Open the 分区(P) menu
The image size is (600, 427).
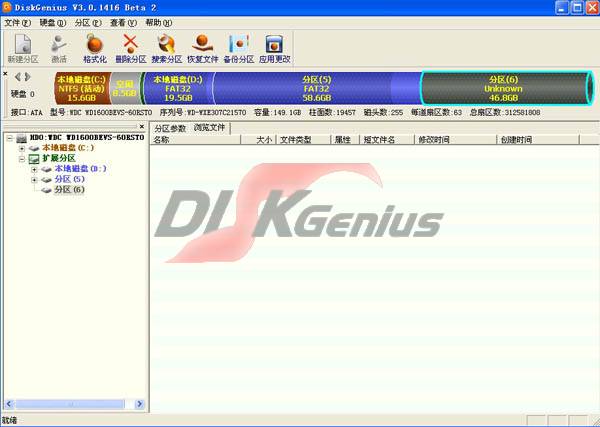click(88, 23)
